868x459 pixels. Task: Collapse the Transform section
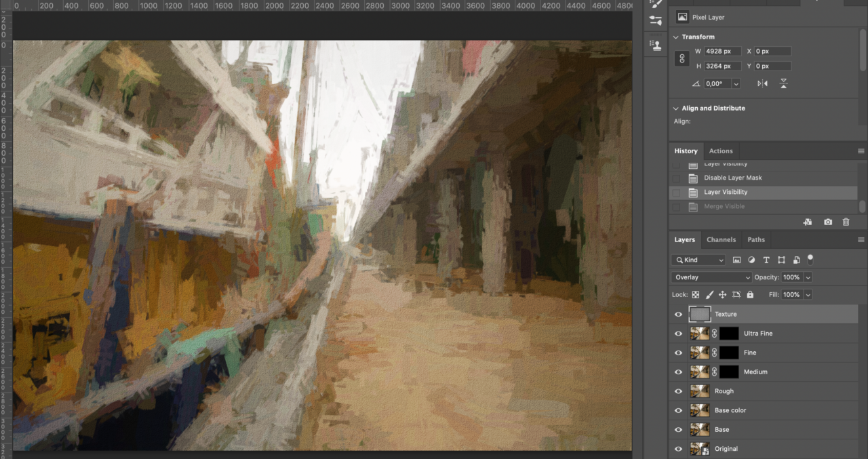click(x=675, y=37)
